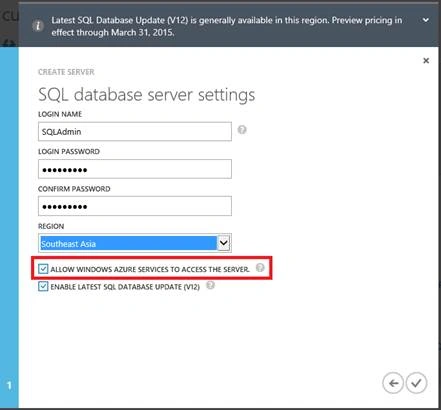Viewport: 441px width, 410px height.
Task: Click the Enable Latest SQL Database Update label
Action: coord(125,287)
